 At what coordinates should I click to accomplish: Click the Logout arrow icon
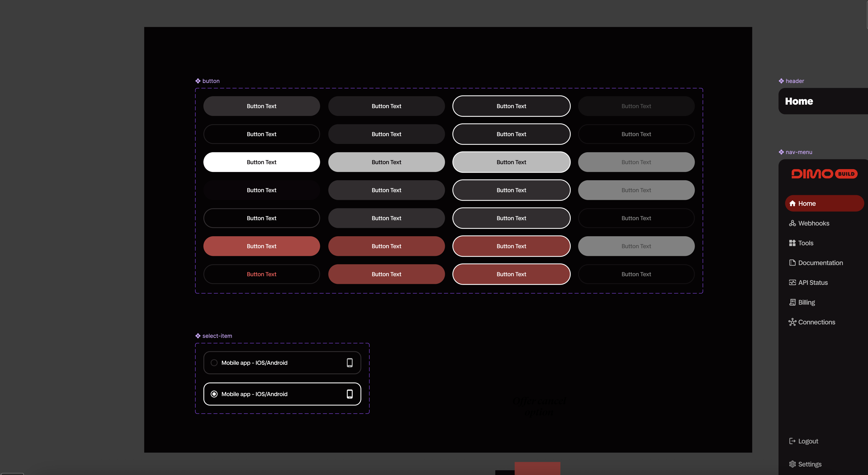(x=793, y=441)
